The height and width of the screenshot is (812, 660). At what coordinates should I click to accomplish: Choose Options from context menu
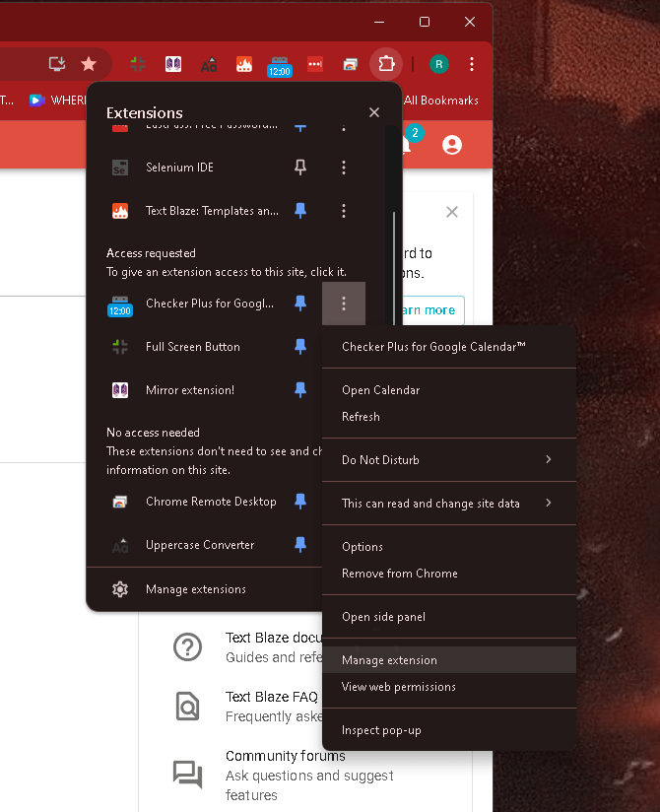tap(449, 547)
